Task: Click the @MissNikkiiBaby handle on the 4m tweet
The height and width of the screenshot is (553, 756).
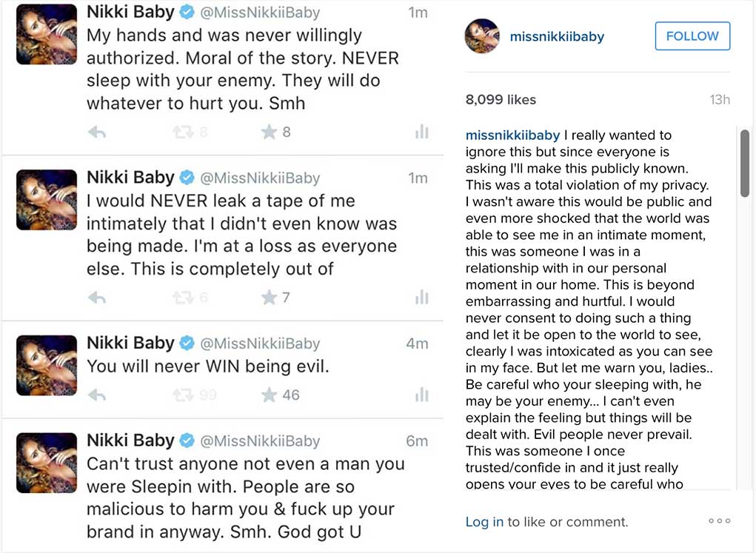Action: [x=260, y=343]
